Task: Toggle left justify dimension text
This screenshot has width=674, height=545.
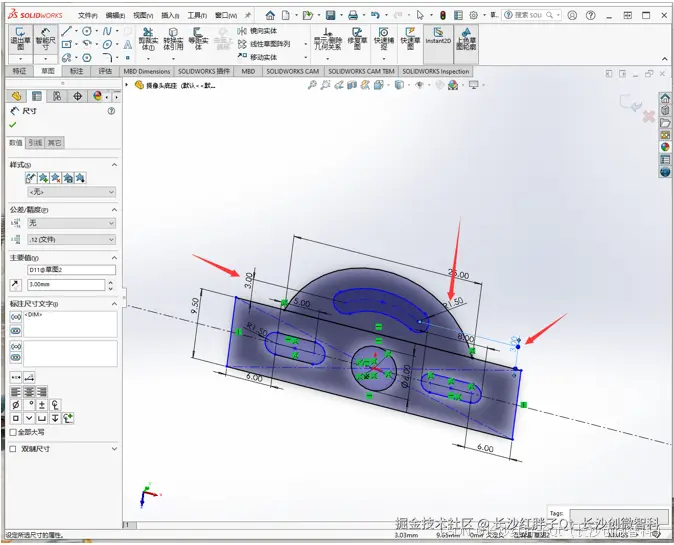Action: (15, 392)
